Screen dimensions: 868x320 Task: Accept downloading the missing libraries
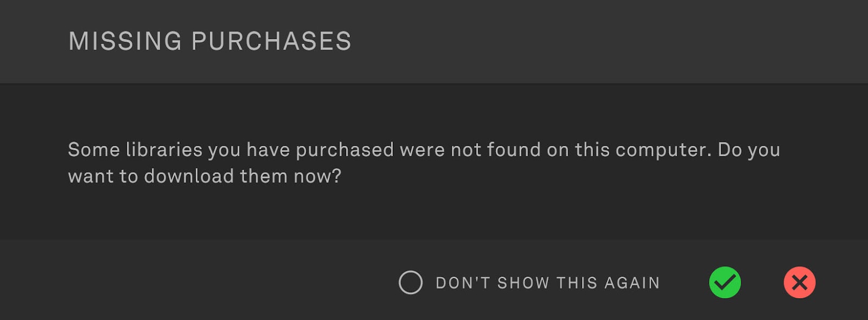click(725, 283)
